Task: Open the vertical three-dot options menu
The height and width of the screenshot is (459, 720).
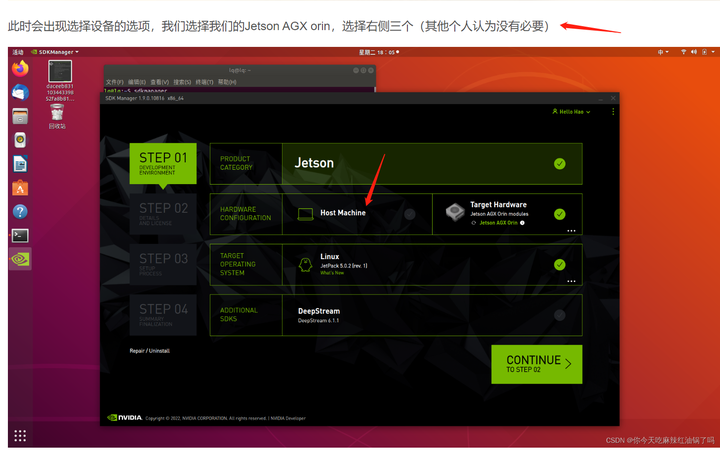Action: coord(613,112)
